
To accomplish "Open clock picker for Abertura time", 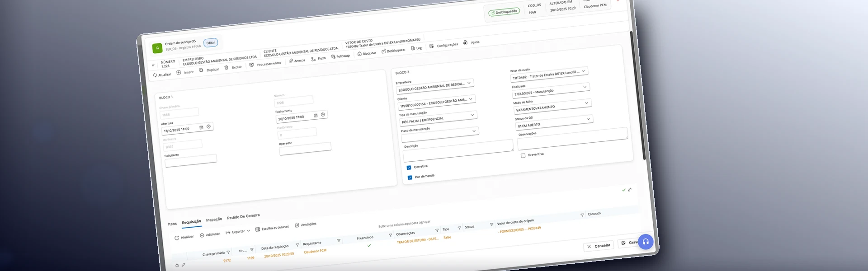I will pos(208,126).
